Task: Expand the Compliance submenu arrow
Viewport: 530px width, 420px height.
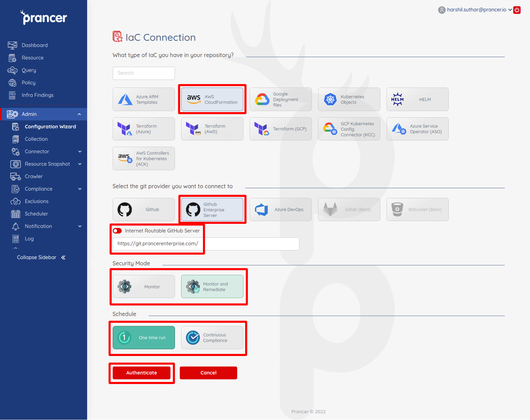Action: (x=80, y=189)
